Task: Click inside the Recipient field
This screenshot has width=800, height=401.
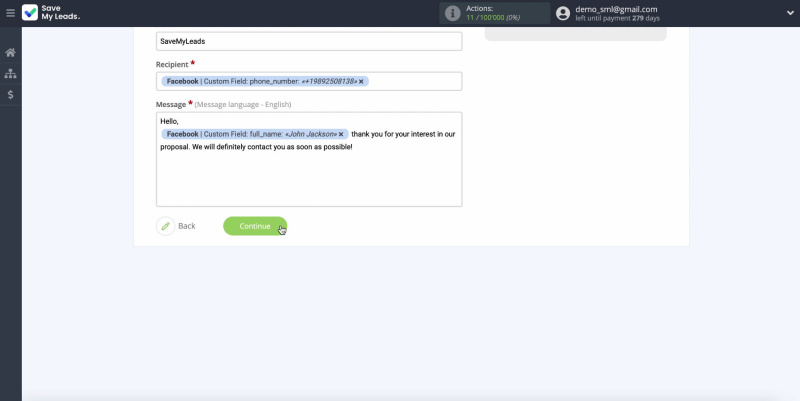Action: [x=309, y=81]
